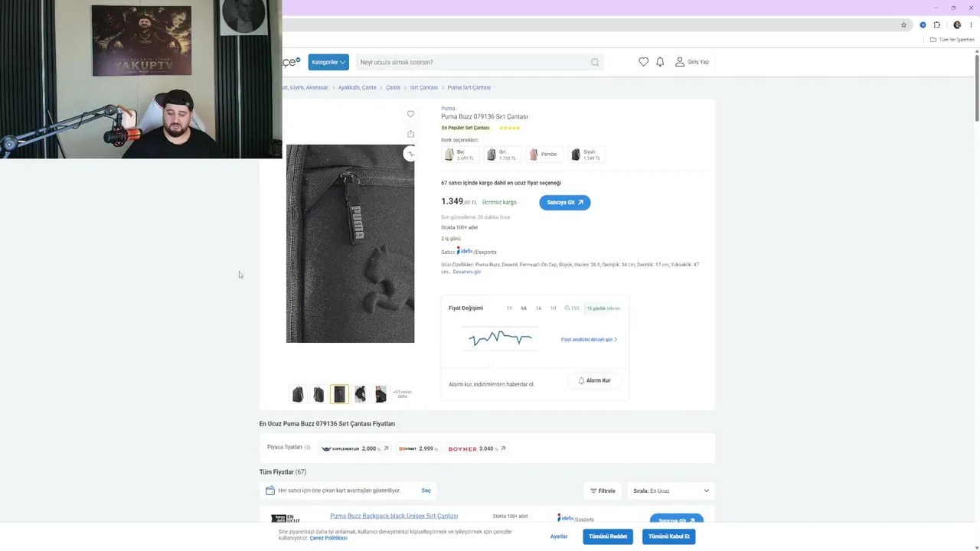This screenshot has height=551, width=980.
Task: Open the Street 2.999 TL market price
Action: click(x=418, y=448)
